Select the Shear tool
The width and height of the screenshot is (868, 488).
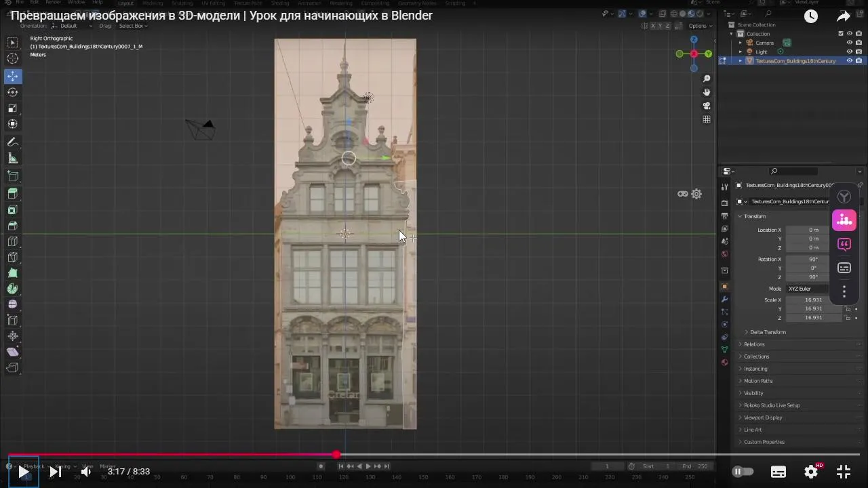[x=13, y=352]
